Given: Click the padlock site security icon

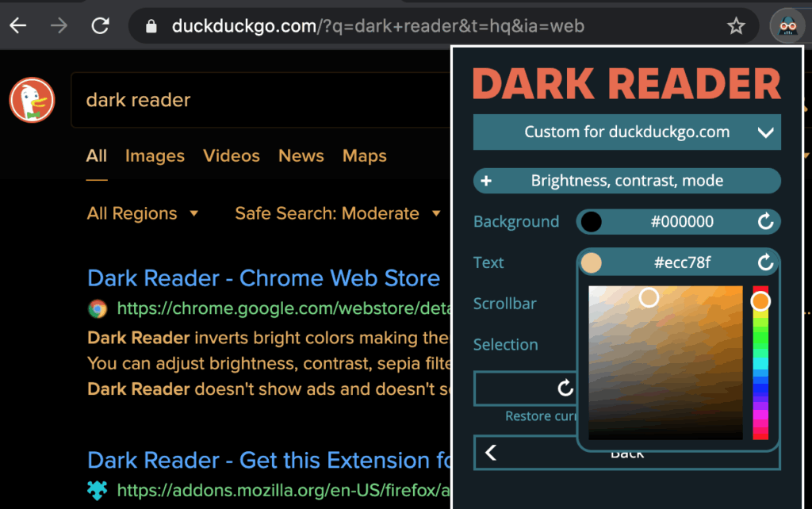Looking at the screenshot, I should tap(151, 26).
